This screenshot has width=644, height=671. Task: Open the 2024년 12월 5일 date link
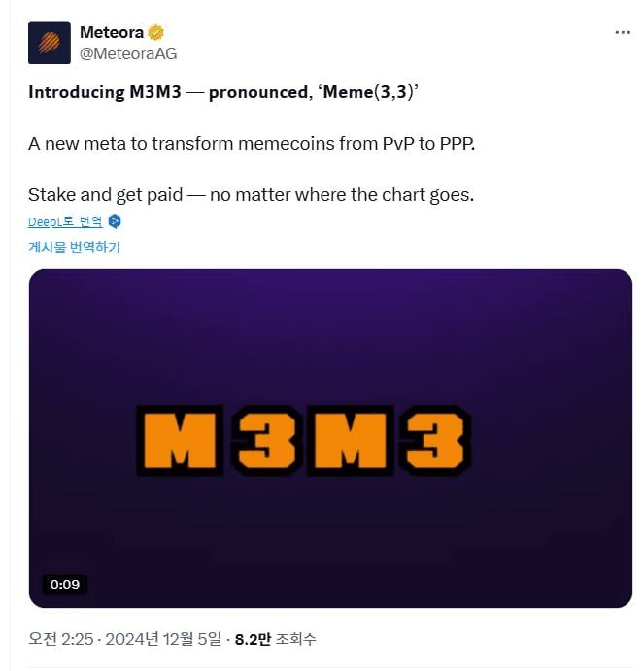(163, 639)
